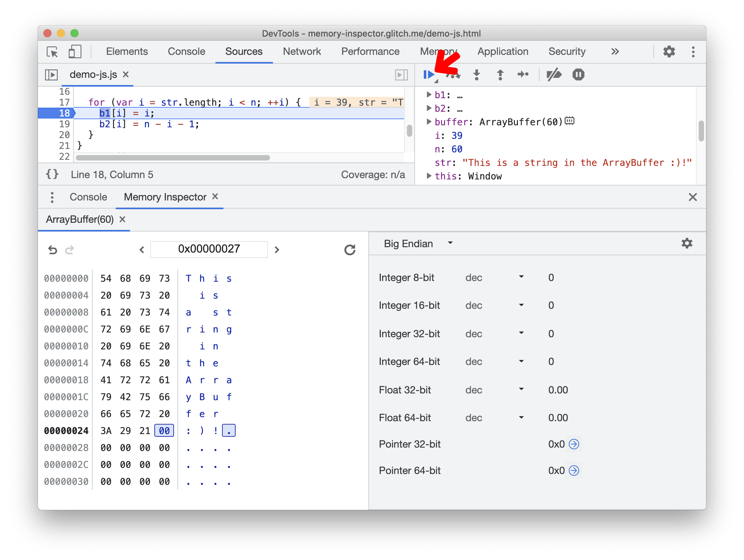Click the hex address input field
This screenshot has width=744, height=560.
click(x=209, y=248)
